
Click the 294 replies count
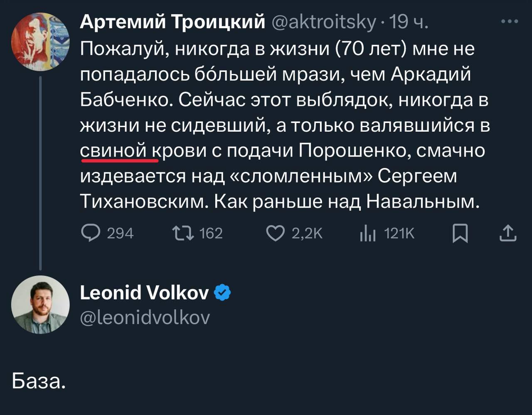[x=121, y=233]
